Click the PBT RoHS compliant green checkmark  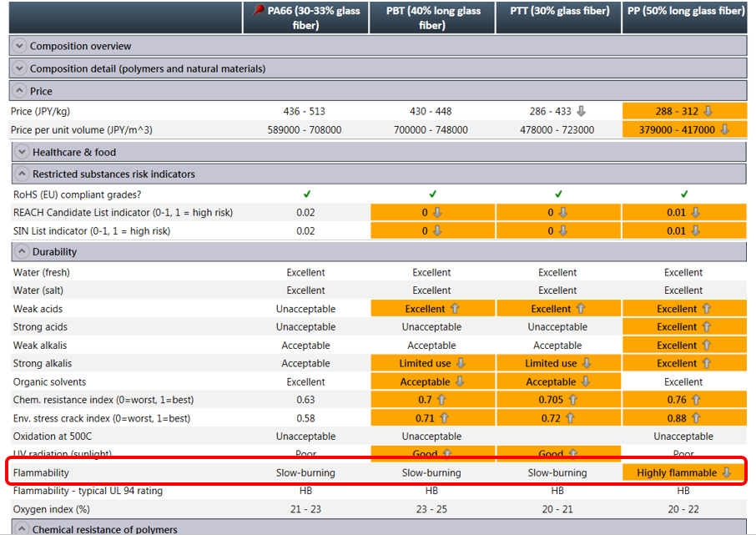pos(432,194)
